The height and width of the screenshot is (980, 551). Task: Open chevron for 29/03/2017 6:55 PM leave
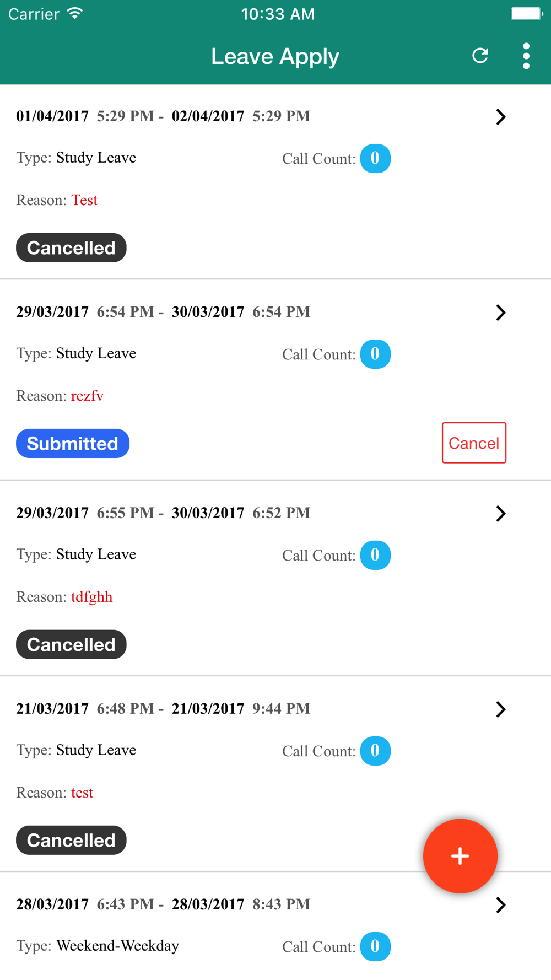coord(500,514)
